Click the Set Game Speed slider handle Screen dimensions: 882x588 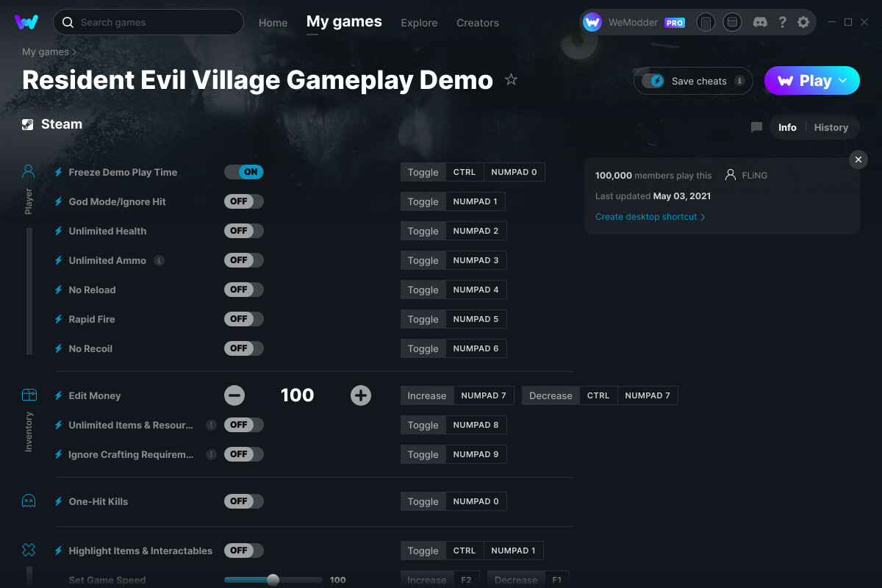[273, 580]
